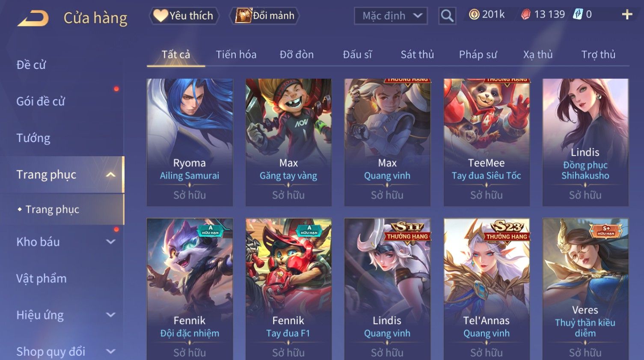
Task: Click the blue voucher icon
Action: 578,15
